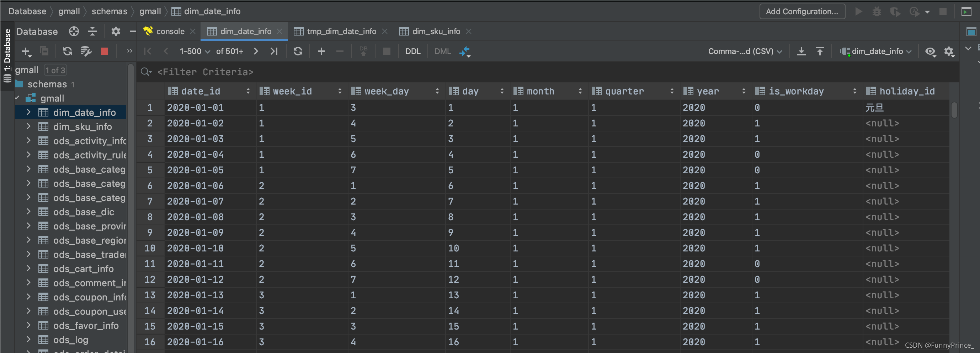This screenshot has width=980, height=353.
Task: Click the Compare data arrows icon
Action: (465, 51)
